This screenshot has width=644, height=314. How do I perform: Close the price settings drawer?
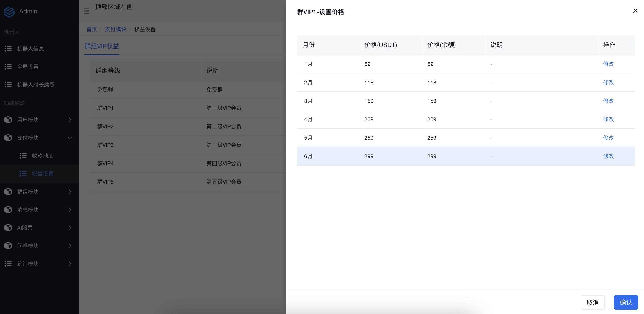(x=635, y=11)
